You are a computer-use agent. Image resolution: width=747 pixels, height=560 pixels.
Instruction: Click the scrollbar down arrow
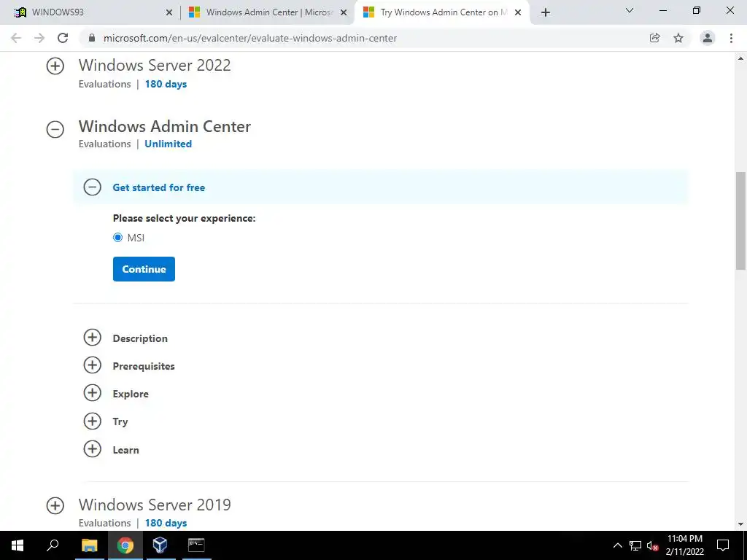[741, 524]
